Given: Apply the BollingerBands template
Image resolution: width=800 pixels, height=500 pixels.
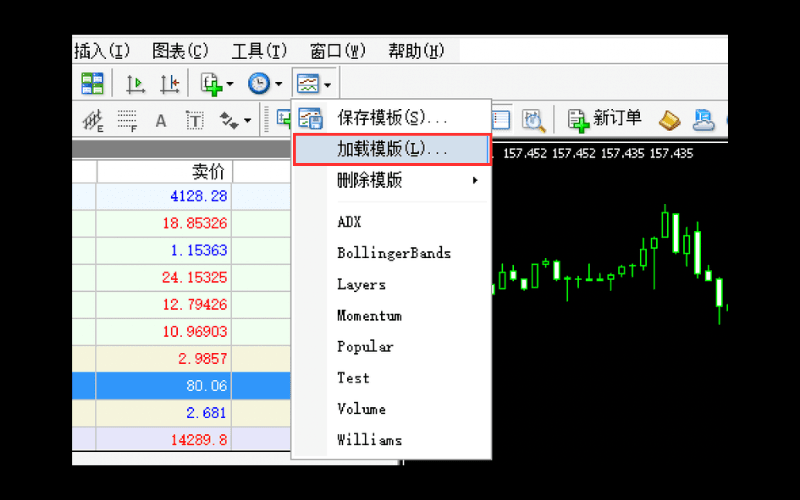Looking at the screenshot, I should 394,253.
